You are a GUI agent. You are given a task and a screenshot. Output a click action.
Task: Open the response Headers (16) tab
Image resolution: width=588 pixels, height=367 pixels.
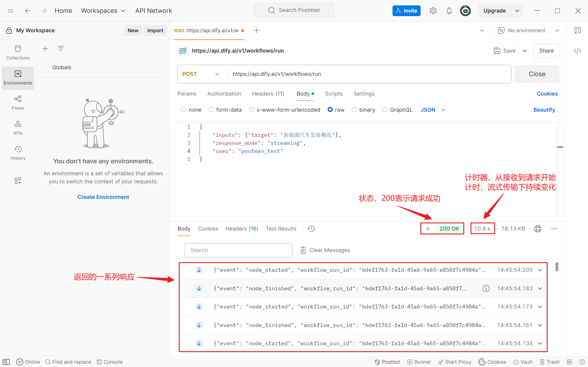242,229
